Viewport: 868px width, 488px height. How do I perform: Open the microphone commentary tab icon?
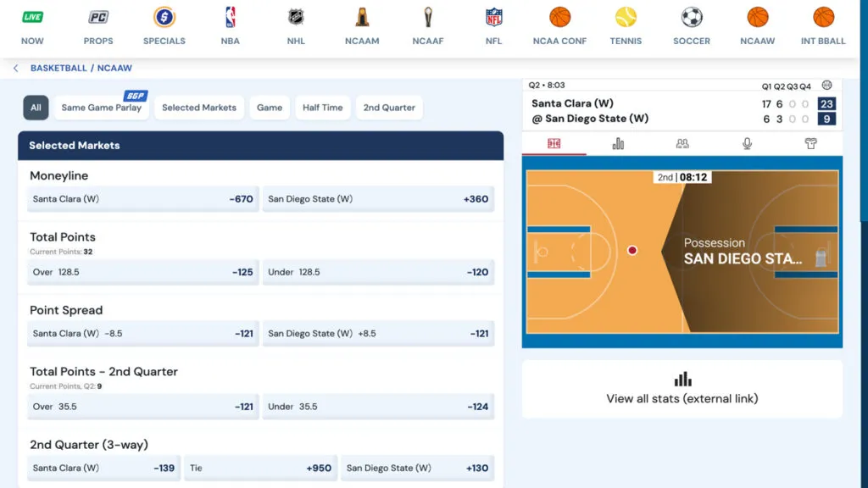tap(747, 144)
